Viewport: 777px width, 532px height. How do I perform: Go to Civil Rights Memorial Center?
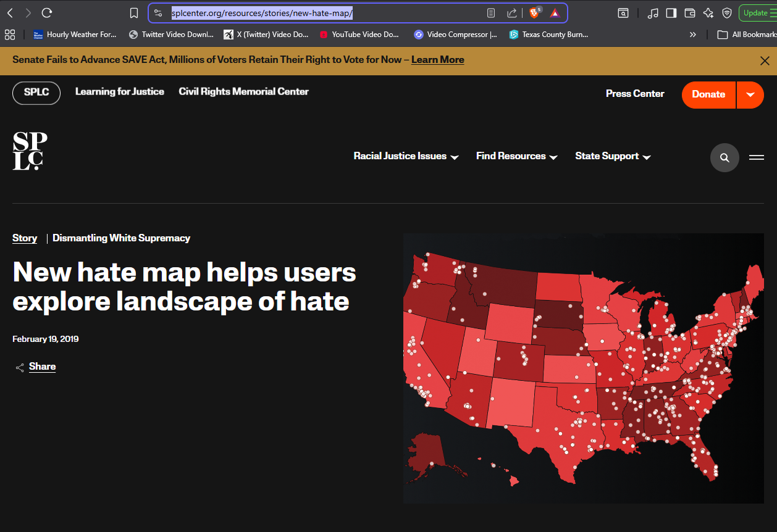click(243, 92)
